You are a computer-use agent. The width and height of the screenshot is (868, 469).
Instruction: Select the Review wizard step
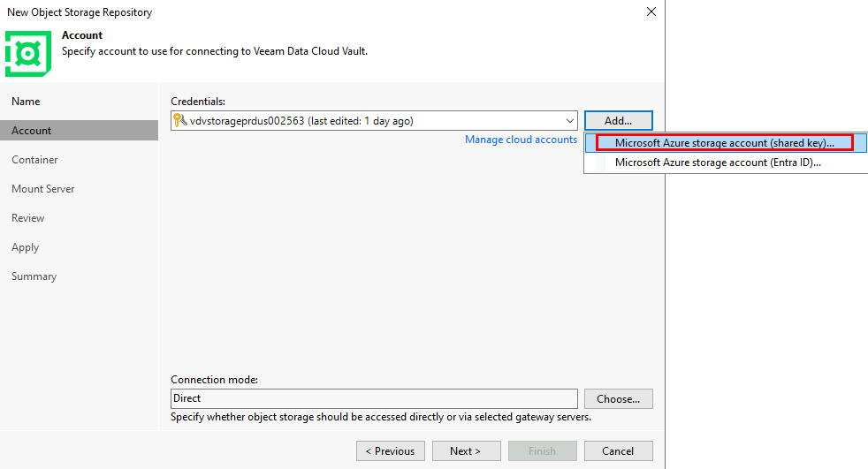point(27,218)
